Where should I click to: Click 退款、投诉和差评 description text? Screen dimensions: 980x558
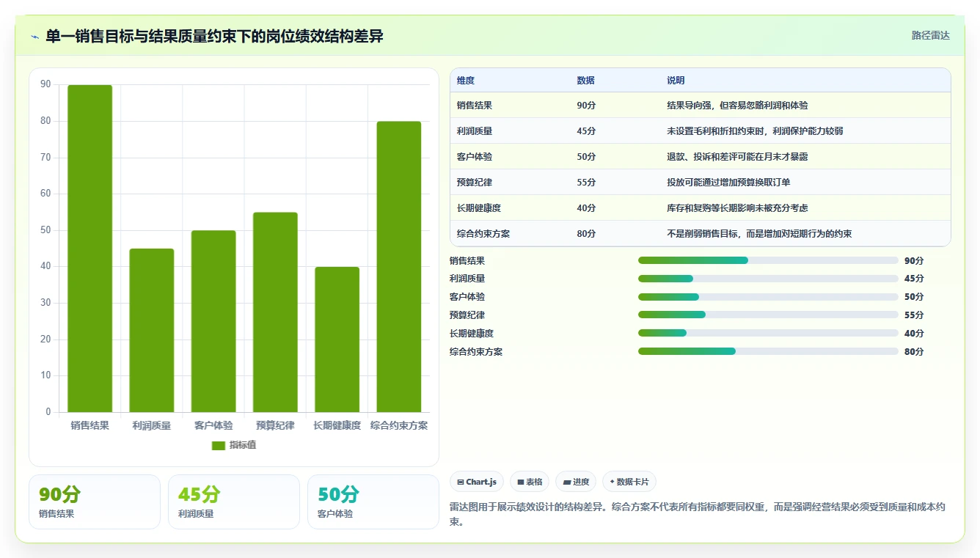pos(737,157)
